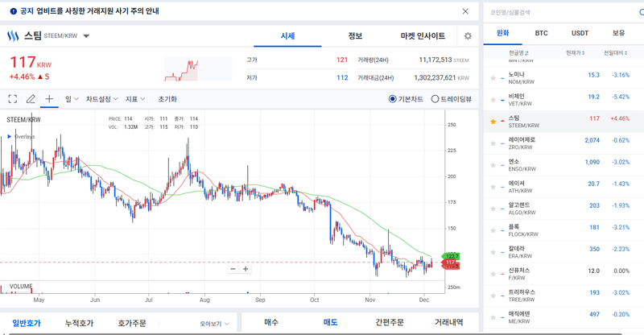Screen dimensions: 644x335
Task: Close the notice banner
Action: pos(465,11)
